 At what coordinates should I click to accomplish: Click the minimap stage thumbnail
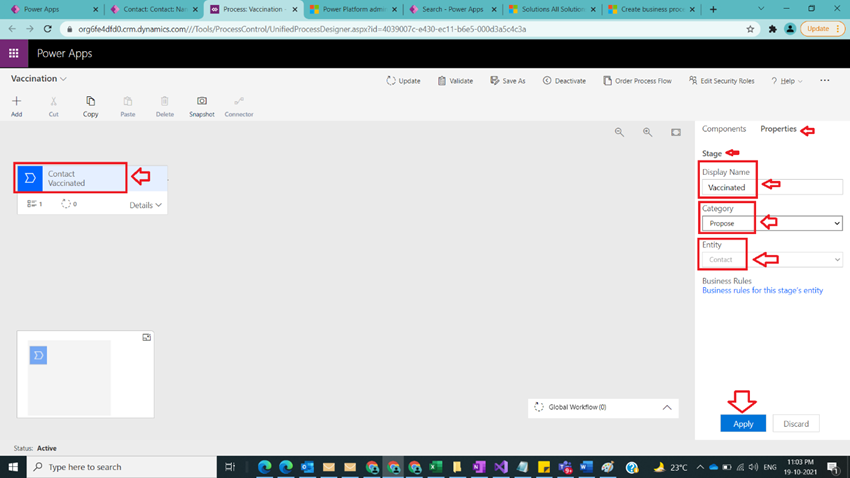click(38, 356)
